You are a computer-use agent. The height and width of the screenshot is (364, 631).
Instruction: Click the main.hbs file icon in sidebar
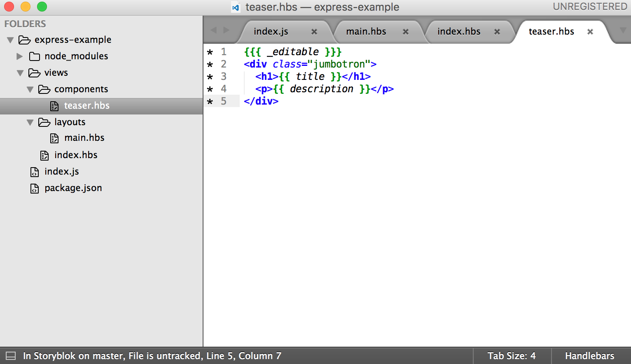[54, 138]
